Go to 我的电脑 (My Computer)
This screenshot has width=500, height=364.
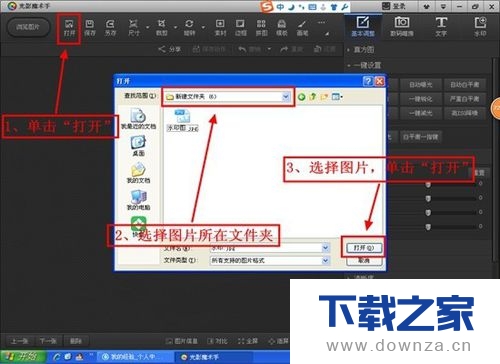(x=138, y=200)
